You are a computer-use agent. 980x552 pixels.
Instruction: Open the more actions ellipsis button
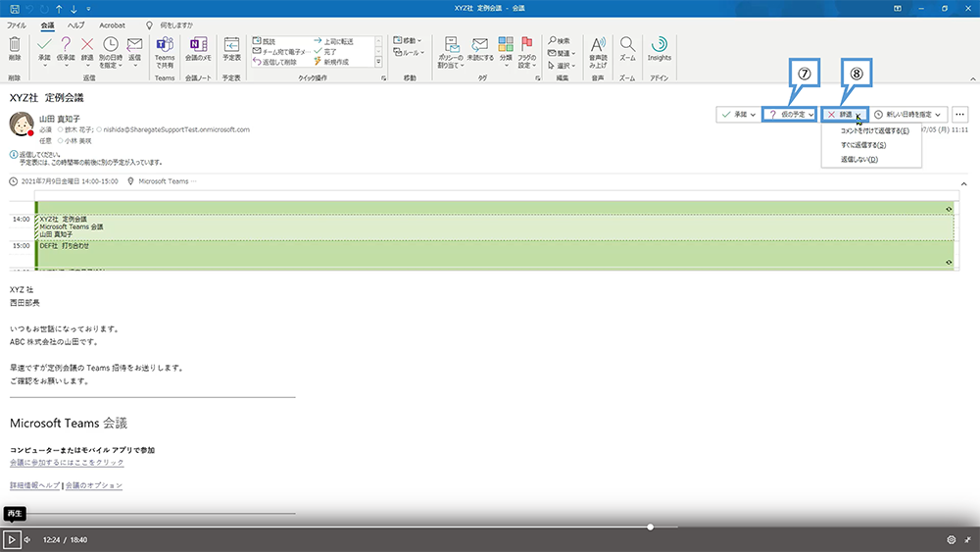(x=960, y=115)
